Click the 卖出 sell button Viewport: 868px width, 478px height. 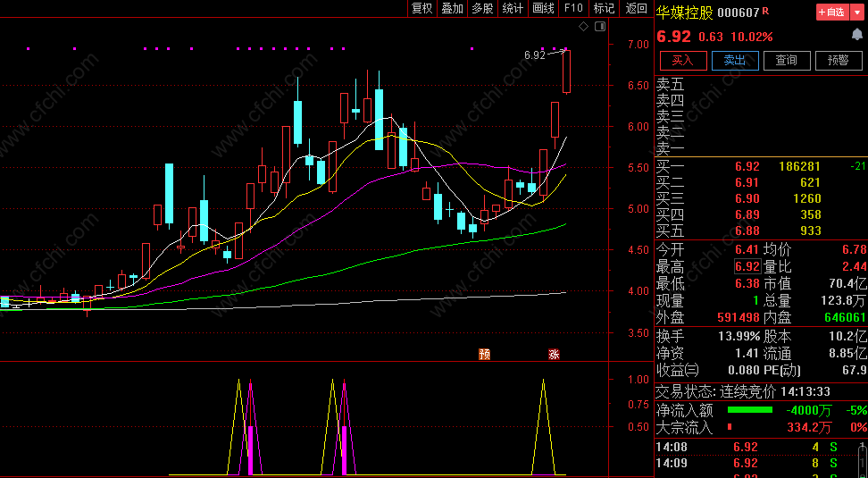(x=735, y=61)
